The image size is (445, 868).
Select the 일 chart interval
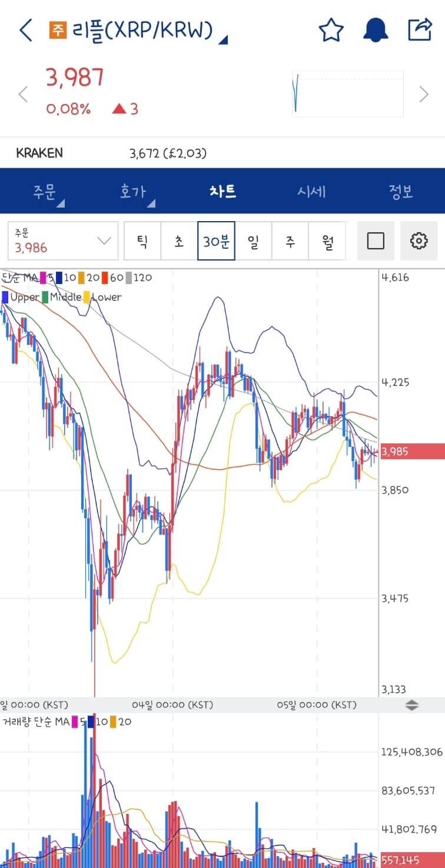coord(253,241)
